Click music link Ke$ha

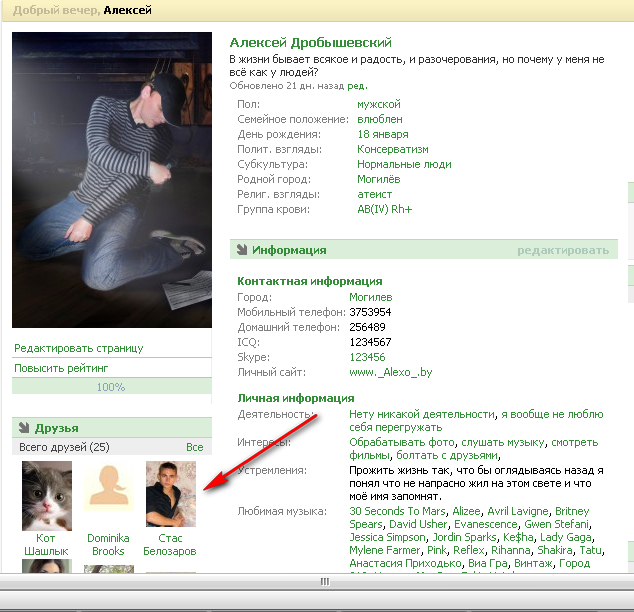[518, 537]
